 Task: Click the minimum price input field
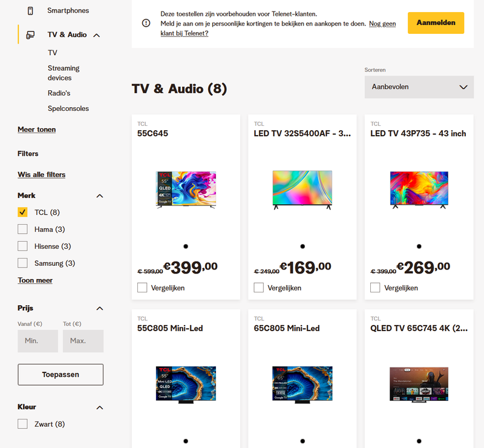tap(38, 341)
